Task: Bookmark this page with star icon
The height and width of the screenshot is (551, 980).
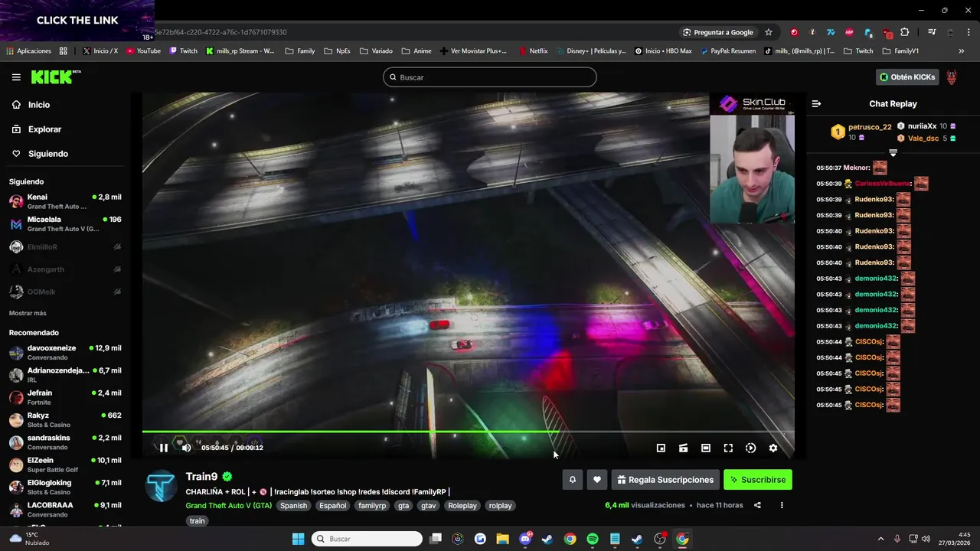Action: 769,32
